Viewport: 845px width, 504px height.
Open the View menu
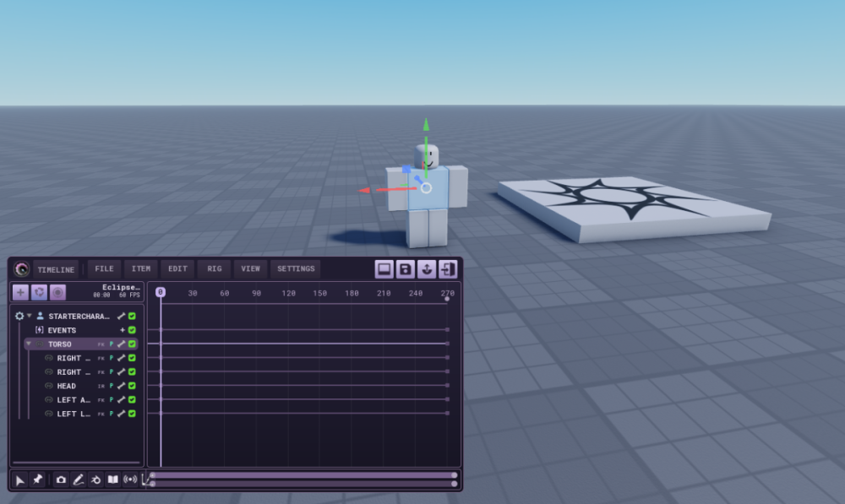(x=251, y=268)
